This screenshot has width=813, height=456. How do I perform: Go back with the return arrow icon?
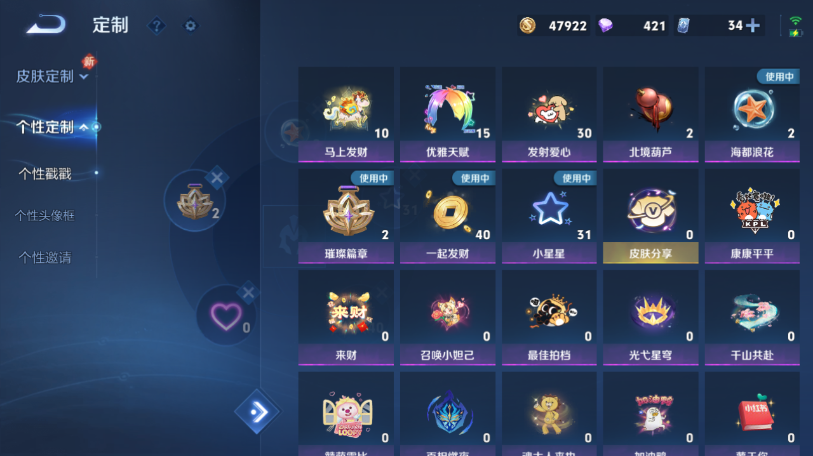46,24
